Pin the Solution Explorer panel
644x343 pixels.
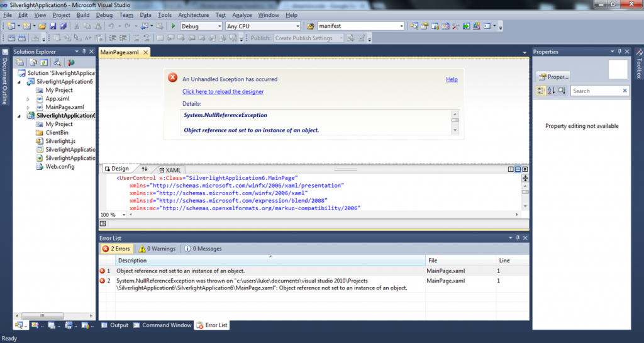coord(84,52)
